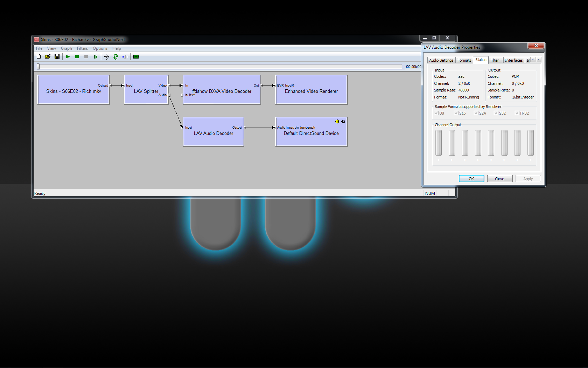Viewport: 588px width, 368px height.
Task: Switch to the Audio Settings tab
Action: pyautogui.click(x=441, y=60)
